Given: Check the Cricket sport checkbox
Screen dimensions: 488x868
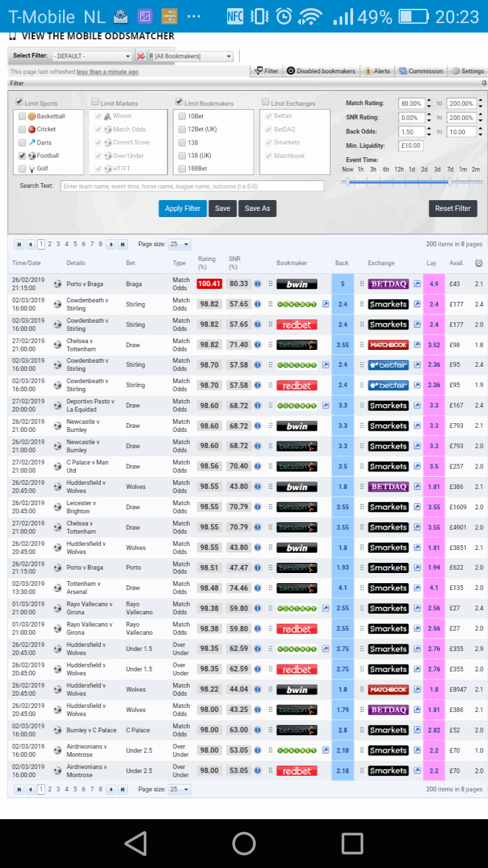Looking at the screenshot, I should pyautogui.click(x=22, y=129).
